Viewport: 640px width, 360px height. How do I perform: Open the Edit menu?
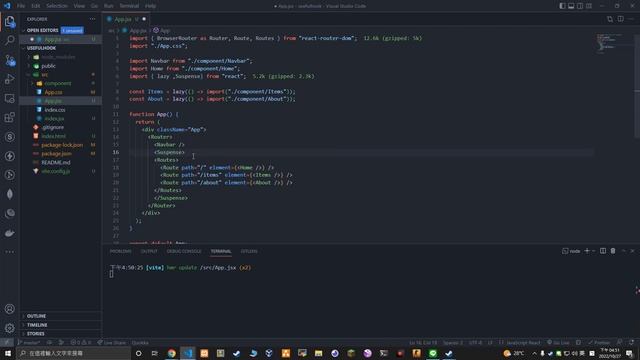pyautogui.click(x=36, y=6)
